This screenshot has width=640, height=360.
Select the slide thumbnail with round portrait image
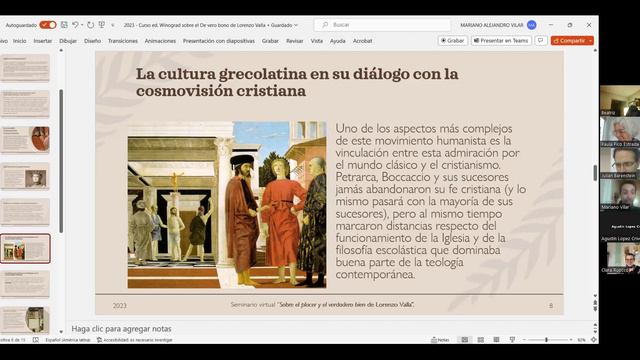click(25, 140)
